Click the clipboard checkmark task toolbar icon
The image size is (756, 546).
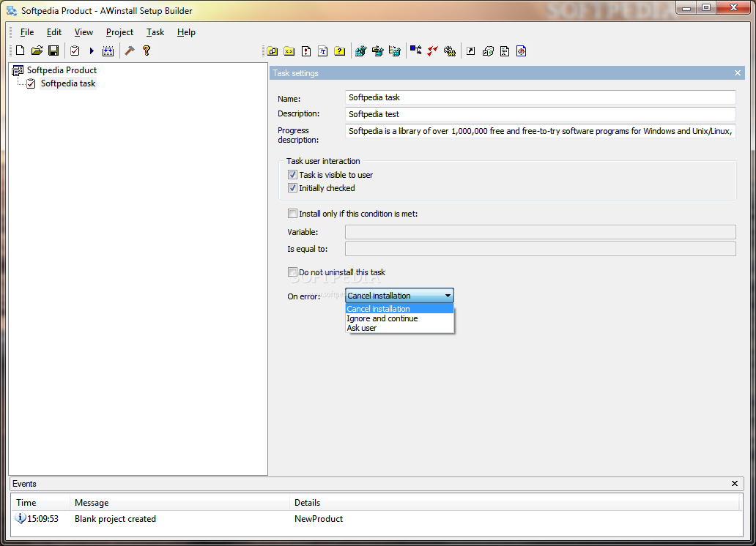75,51
